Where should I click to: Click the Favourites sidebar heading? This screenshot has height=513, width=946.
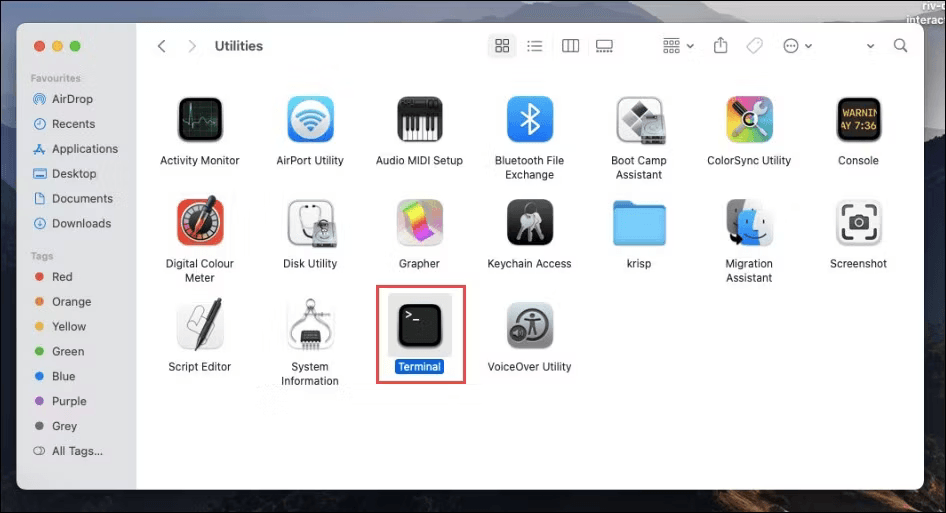coord(56,78)
